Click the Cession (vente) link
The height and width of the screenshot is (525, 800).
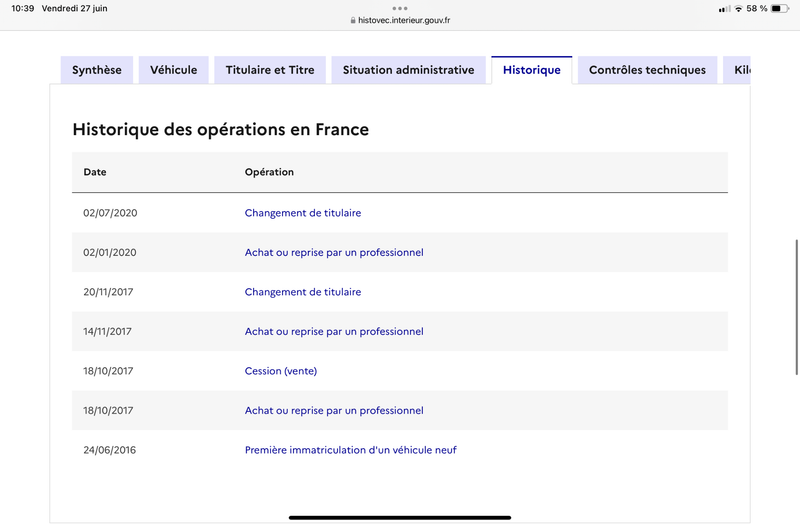pyautogui.click(x=281, y=371)
